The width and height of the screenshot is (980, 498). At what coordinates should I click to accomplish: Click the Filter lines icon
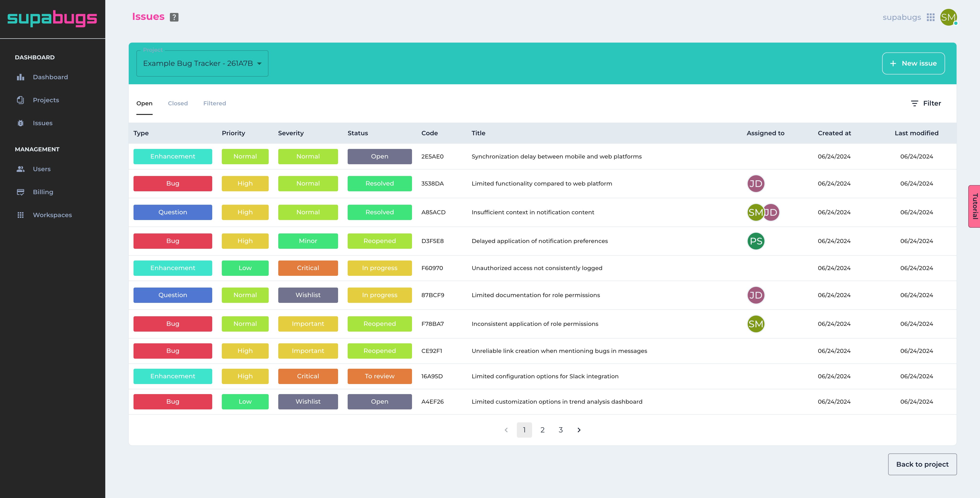click(915, 103)
